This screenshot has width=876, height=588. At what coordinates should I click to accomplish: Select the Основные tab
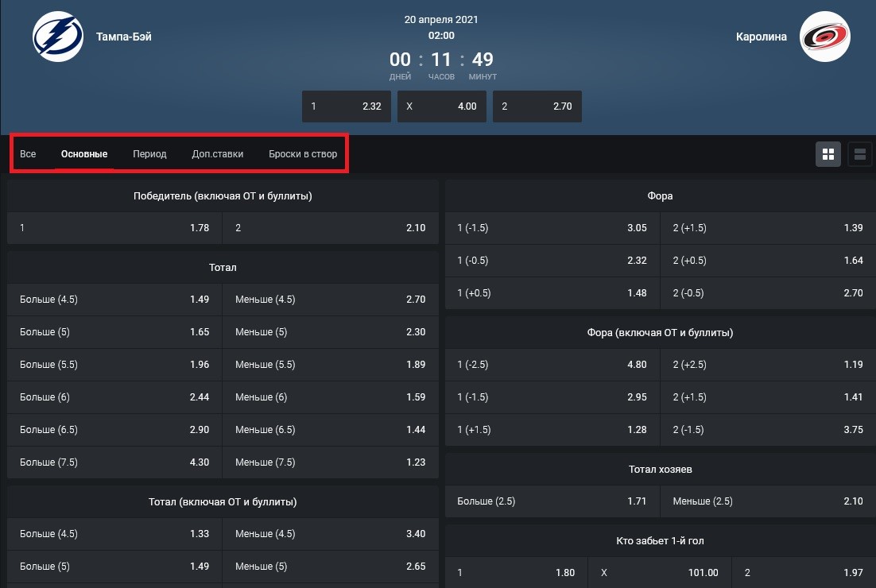[x=84, y=154]
